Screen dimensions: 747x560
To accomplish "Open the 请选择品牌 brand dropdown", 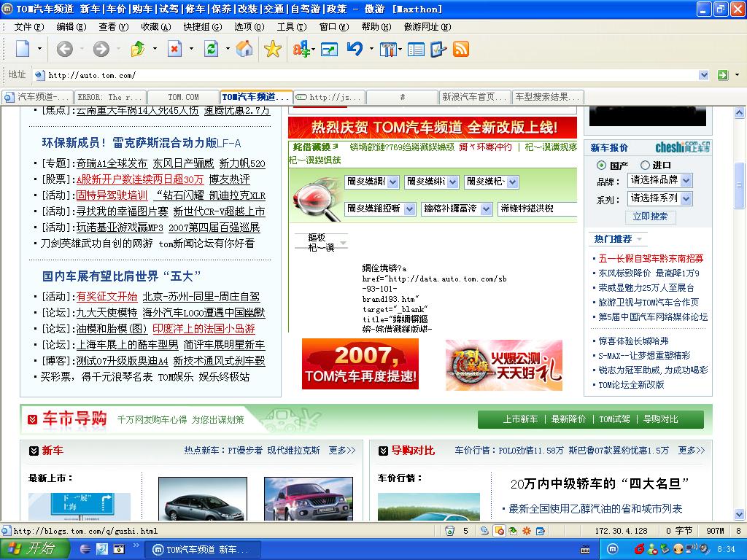I will (x=659, y=181).
